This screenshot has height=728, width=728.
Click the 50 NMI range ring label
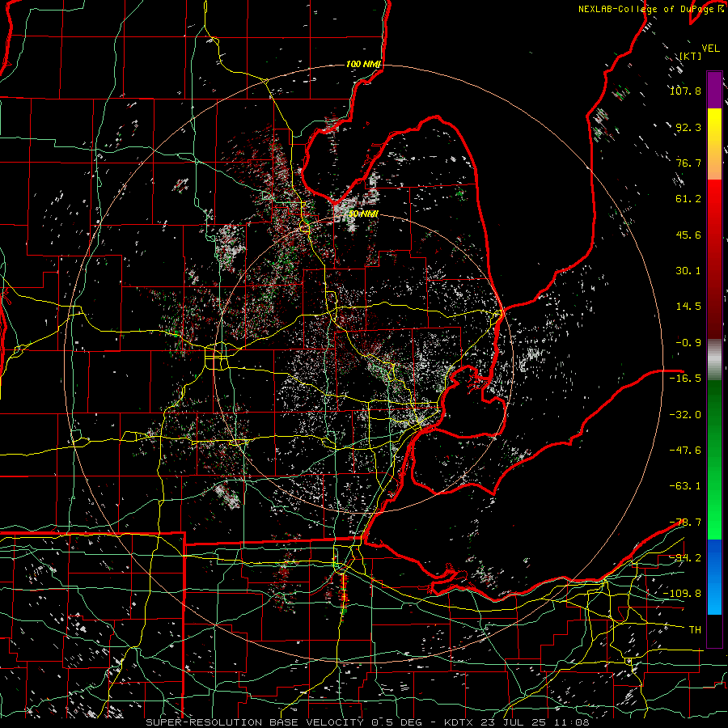363,214
